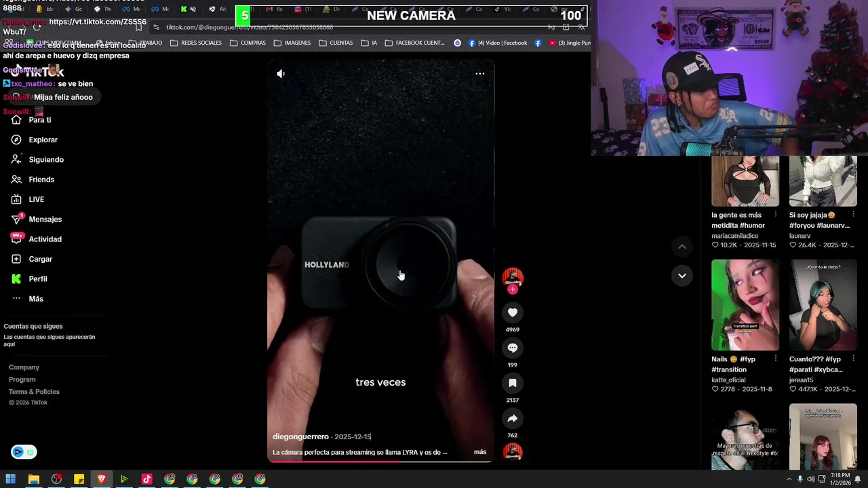Open the 'la gente es más metidita' thumbnail
The height and width of the screenshot is (488, 868).
click(x=745, y=181)
